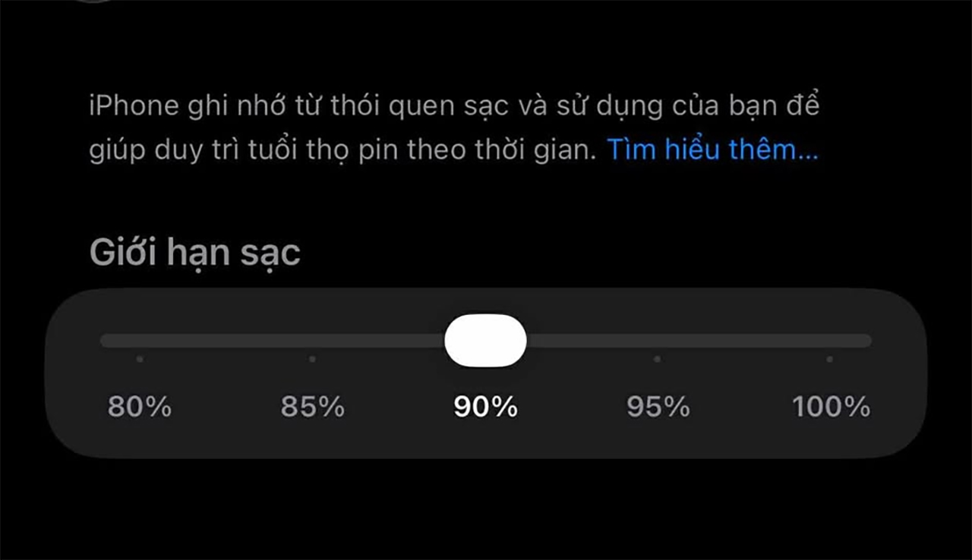
Task: Set charge limit to the 100% label
Action: 831,407
